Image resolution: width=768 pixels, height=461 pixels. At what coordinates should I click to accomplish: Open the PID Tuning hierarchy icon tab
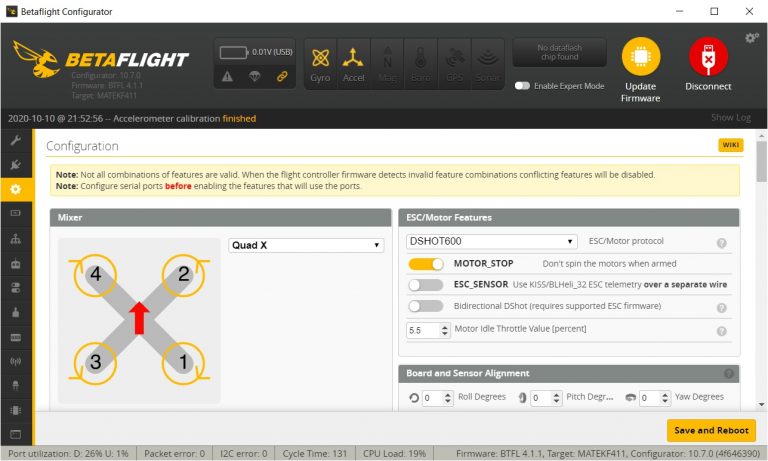pos(16,239)
